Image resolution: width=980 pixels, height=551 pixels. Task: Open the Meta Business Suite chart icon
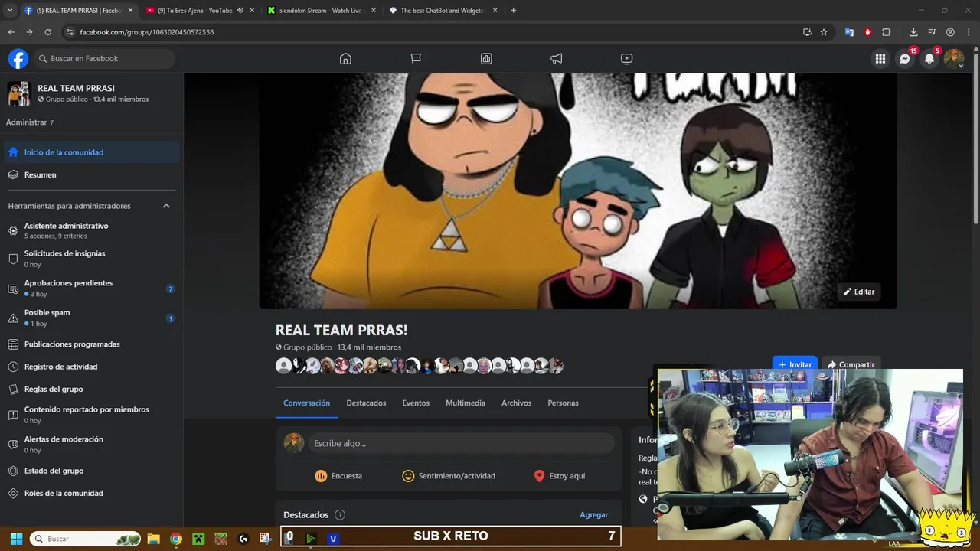(486, 59)
